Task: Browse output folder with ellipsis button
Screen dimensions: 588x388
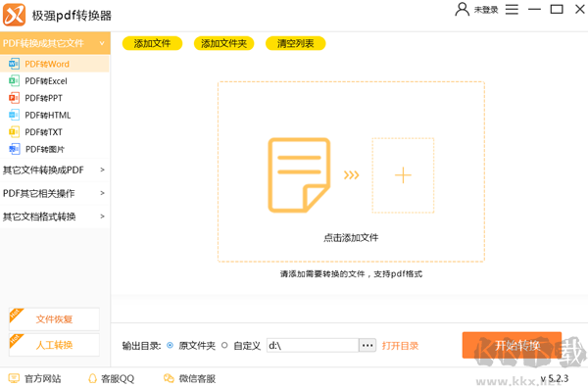Action: (367, 345)
